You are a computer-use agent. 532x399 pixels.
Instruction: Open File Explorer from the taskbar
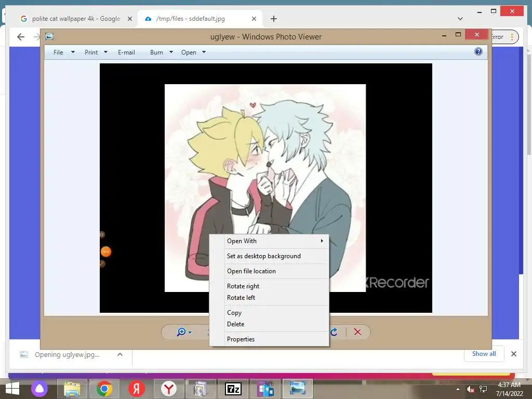pos(72,389)
